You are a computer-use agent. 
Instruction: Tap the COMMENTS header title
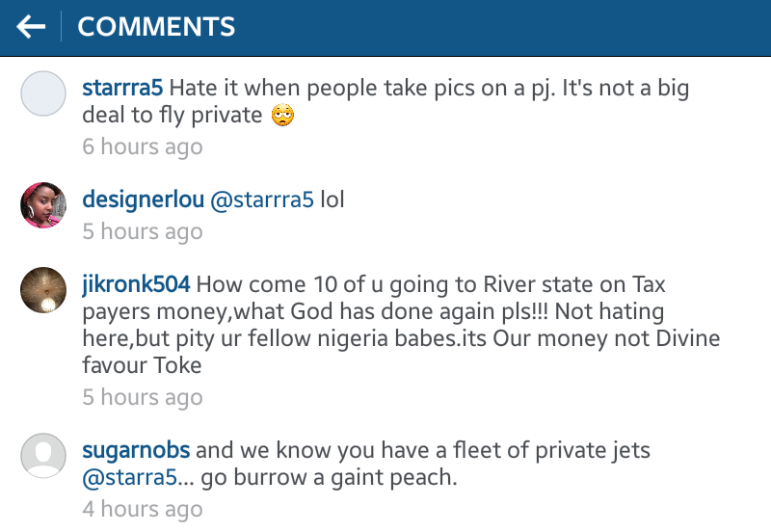tap(156, 27)
